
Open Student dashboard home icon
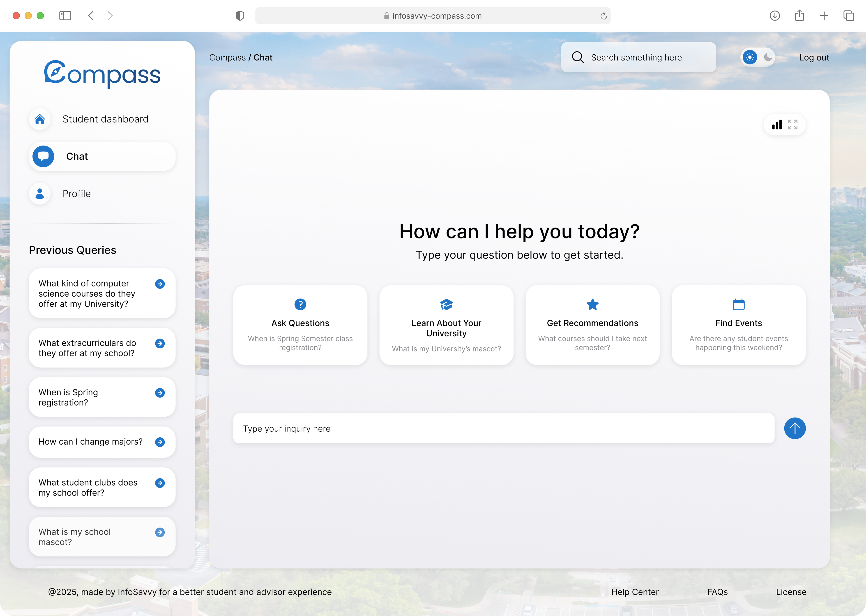tap(40, 119)
